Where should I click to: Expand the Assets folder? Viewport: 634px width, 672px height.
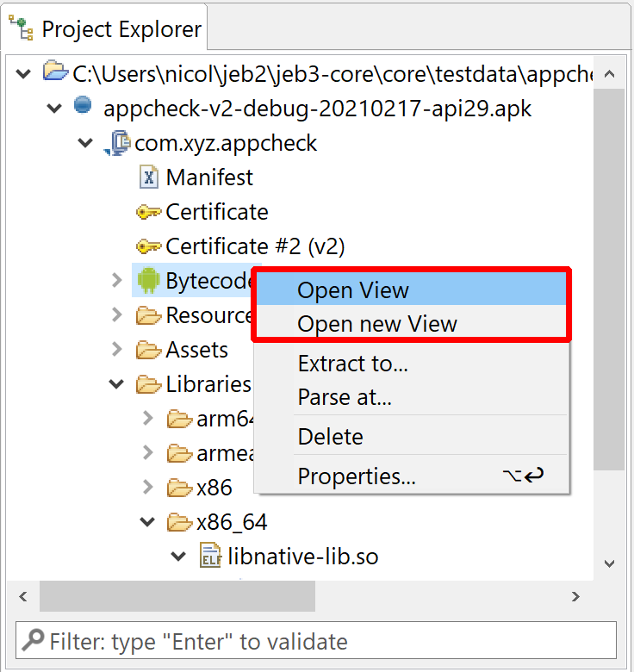click(x=116, y=349)
